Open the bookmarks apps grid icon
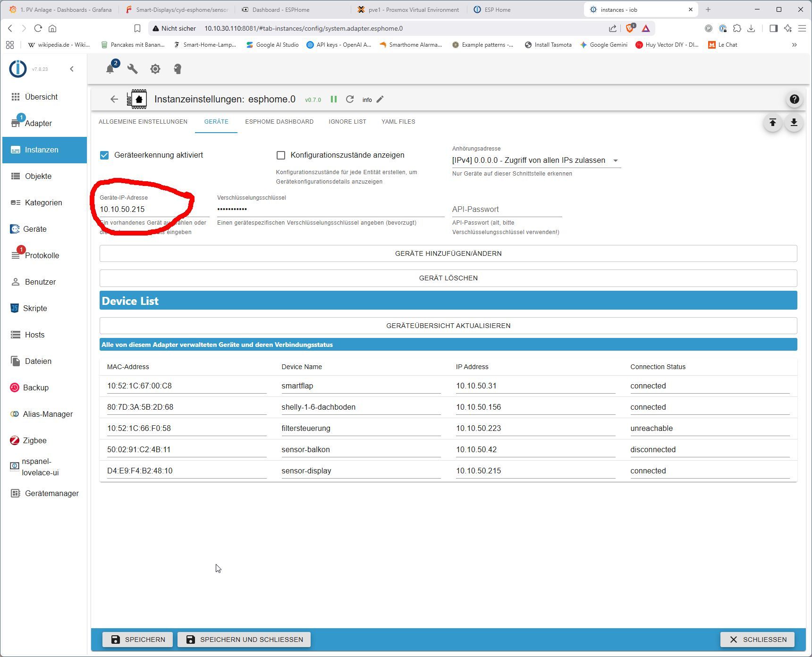The width and height of the screenshot is (812, 657). point(10,45)
